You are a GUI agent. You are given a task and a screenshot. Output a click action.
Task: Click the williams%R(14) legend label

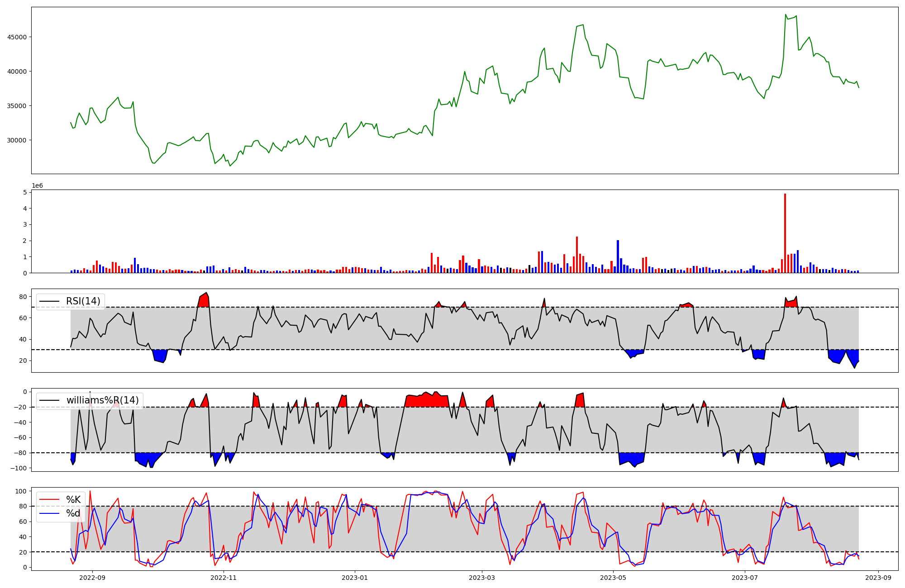point(102,400)
